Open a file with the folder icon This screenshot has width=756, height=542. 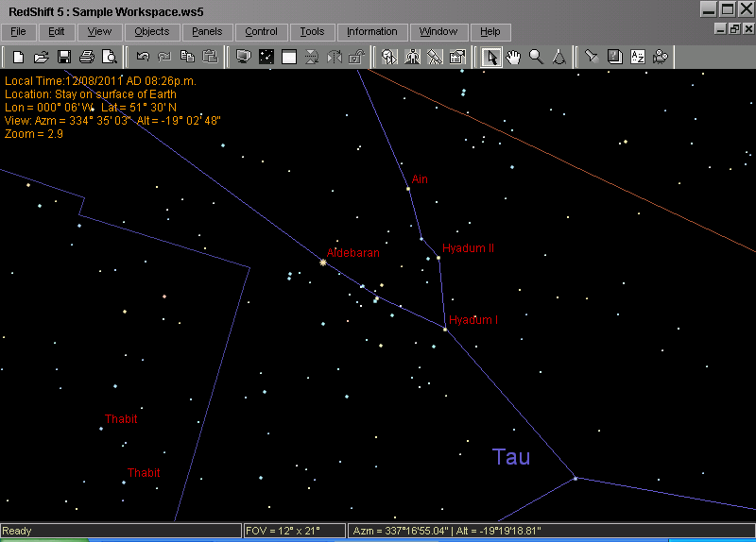(41, 57)
